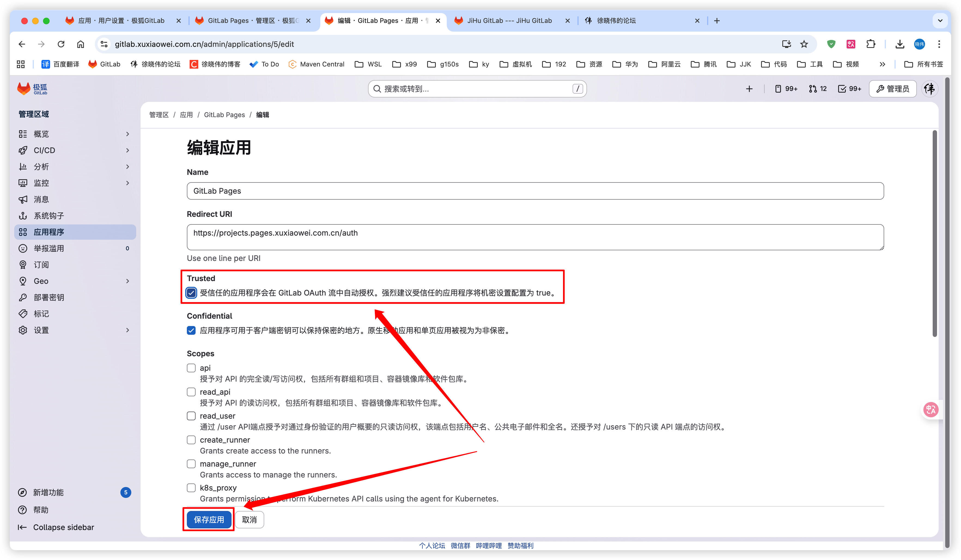
Task: Open 部署密钥 in the admin sidebar
Action: [x=49, y=297]
